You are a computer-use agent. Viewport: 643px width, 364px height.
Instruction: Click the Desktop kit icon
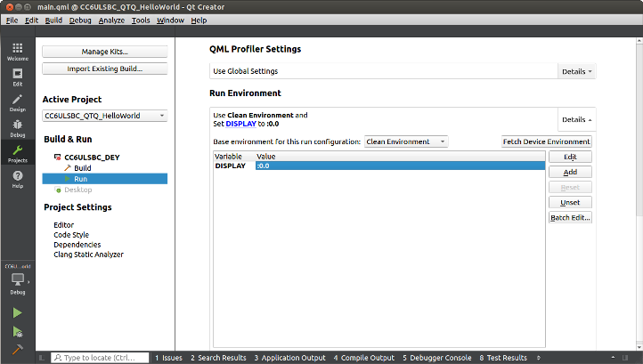coord(57,190)
